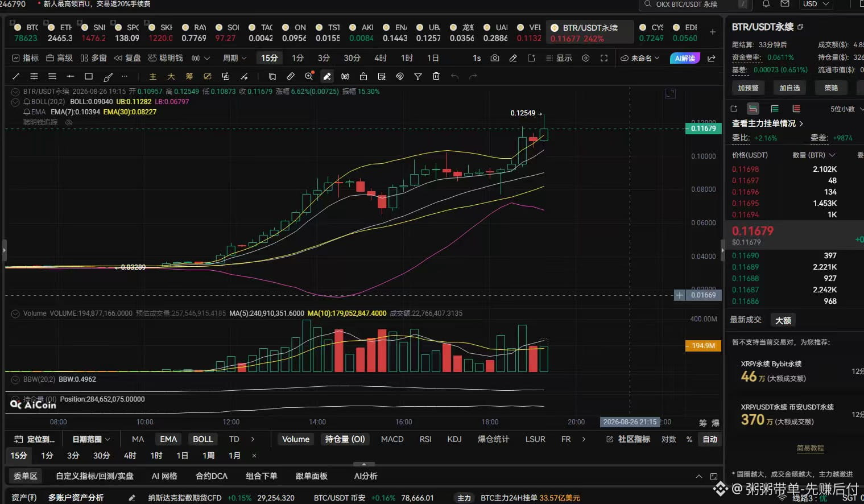Click the OKX BTC/USDT search field
This screenshot has height=504, width=864.
(695, 4)
